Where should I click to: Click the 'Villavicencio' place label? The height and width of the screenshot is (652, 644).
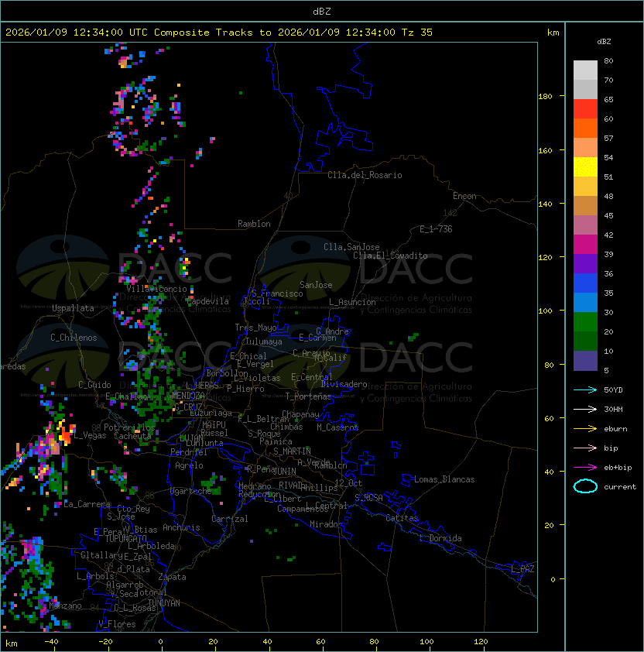coord(156,289)
